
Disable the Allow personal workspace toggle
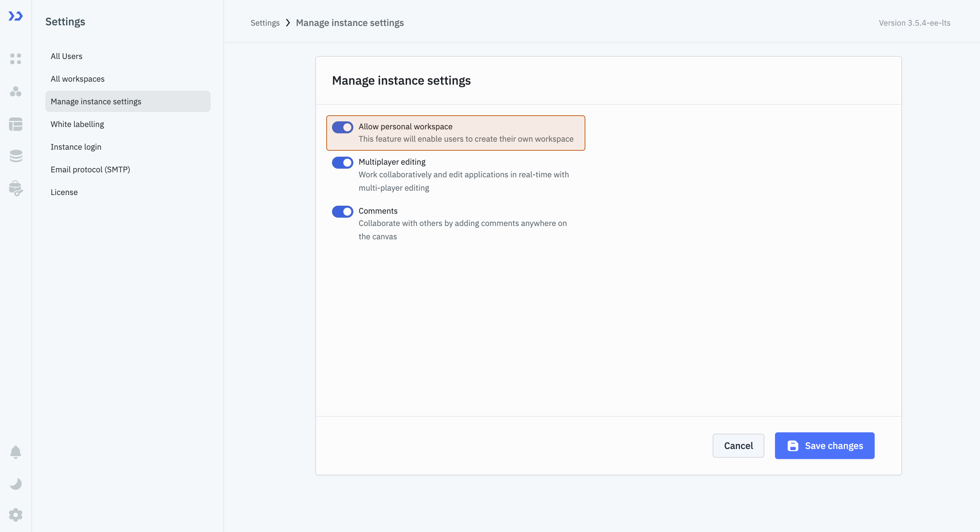coord(342,127)
